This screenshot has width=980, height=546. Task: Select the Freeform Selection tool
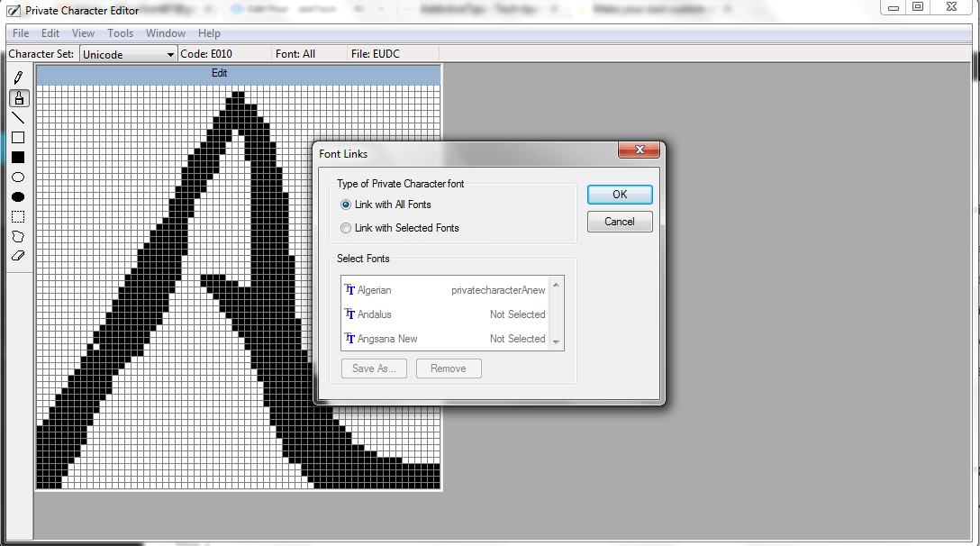coord(18,236)
